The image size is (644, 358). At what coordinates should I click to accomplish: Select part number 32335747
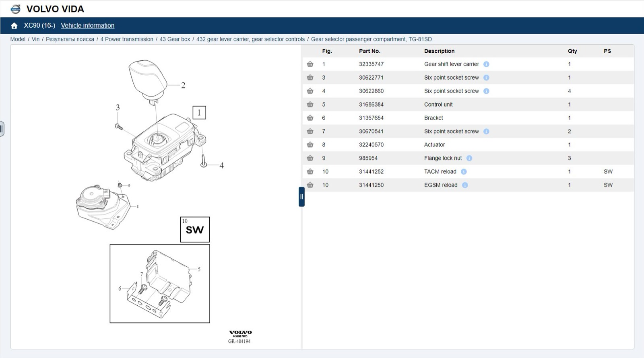click(x=371, y=64)
